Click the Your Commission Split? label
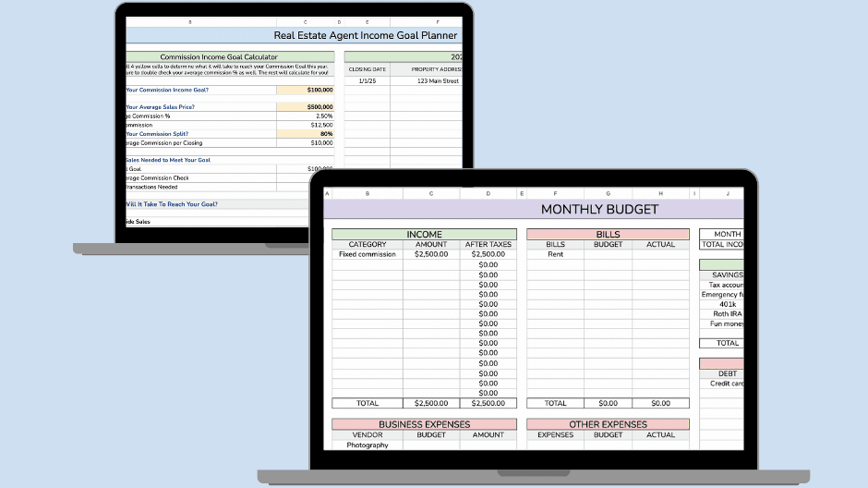Screen dimensions: 868x488 pos(157,134)
